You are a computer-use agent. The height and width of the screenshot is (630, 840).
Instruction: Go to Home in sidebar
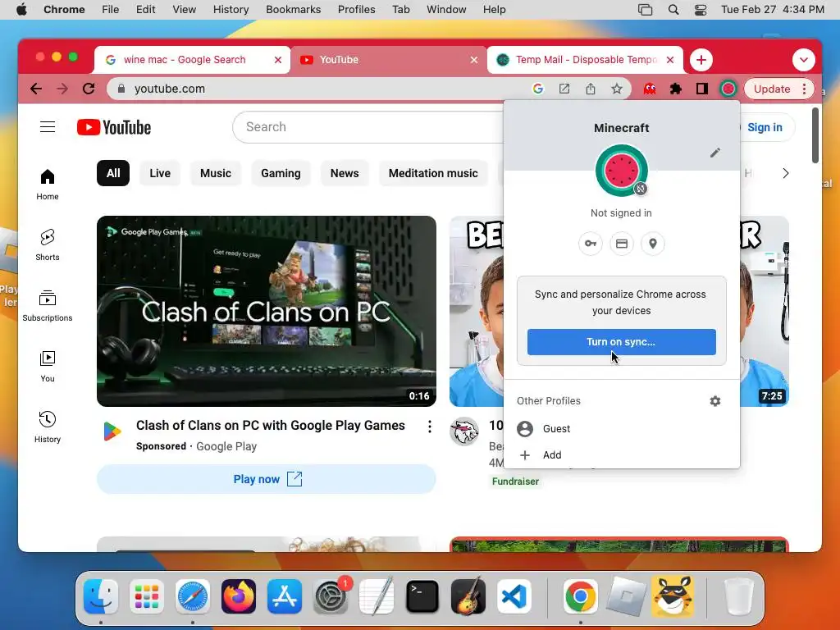click(47, 185)
